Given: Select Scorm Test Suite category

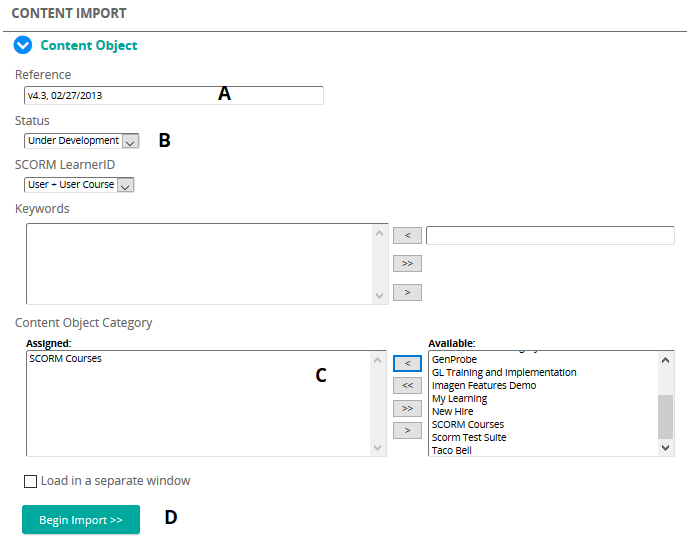Looking at the screenshot, I should pos(469,438).
